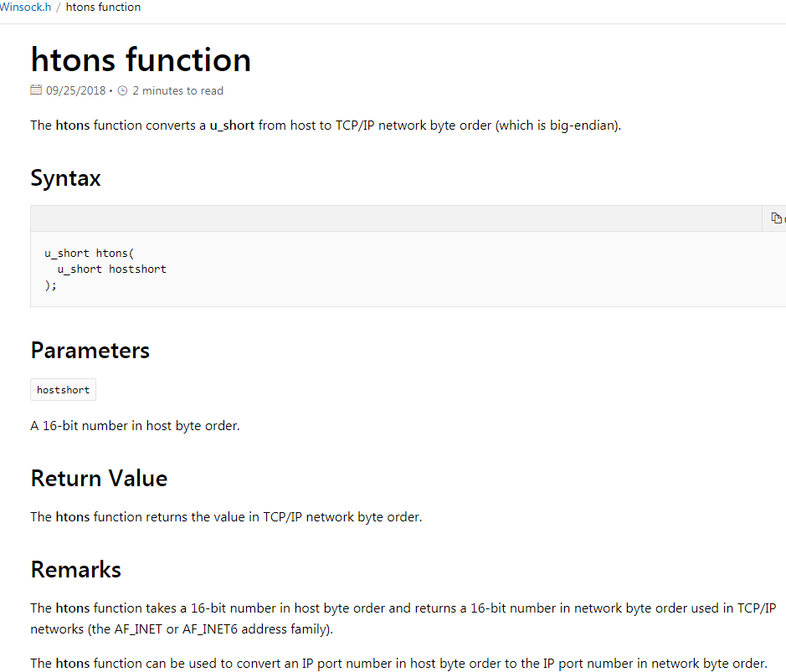Click the hostshort parameter tag
The image size is (786, 672).
(x=63, y=390)
